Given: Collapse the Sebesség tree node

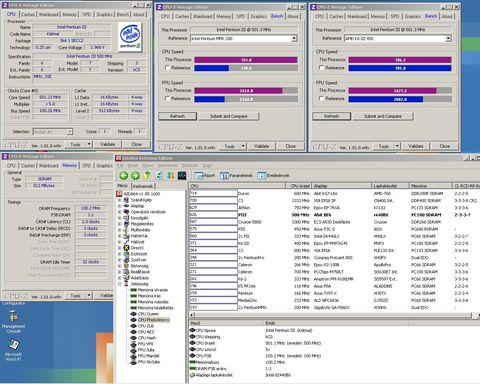Looking at the screenshot, I should tap(119, 284).
